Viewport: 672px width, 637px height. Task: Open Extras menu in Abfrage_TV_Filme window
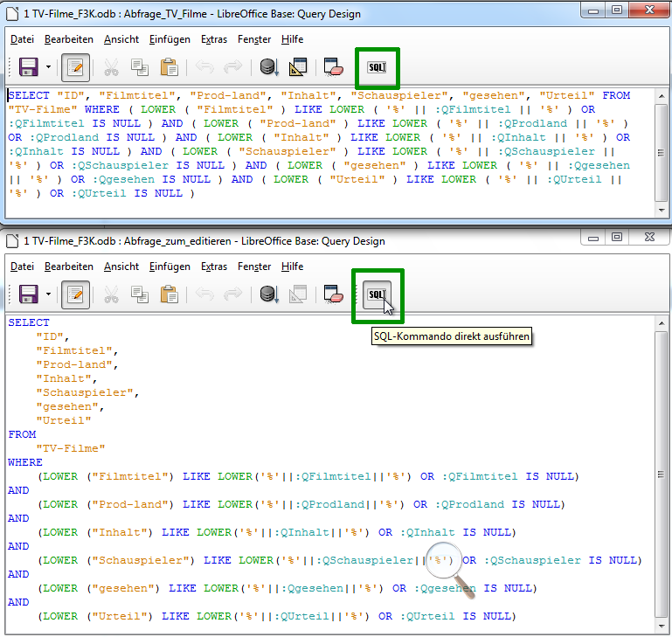coord(214,39)
